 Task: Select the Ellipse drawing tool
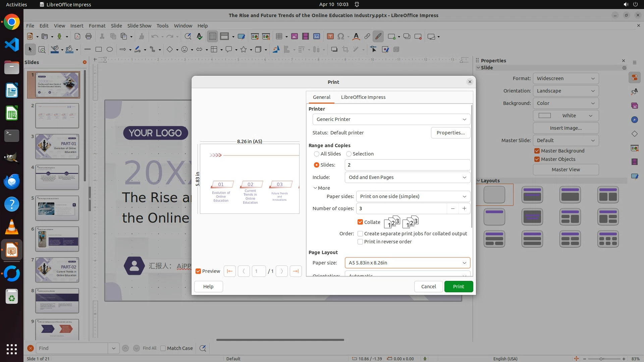(109, 50)
